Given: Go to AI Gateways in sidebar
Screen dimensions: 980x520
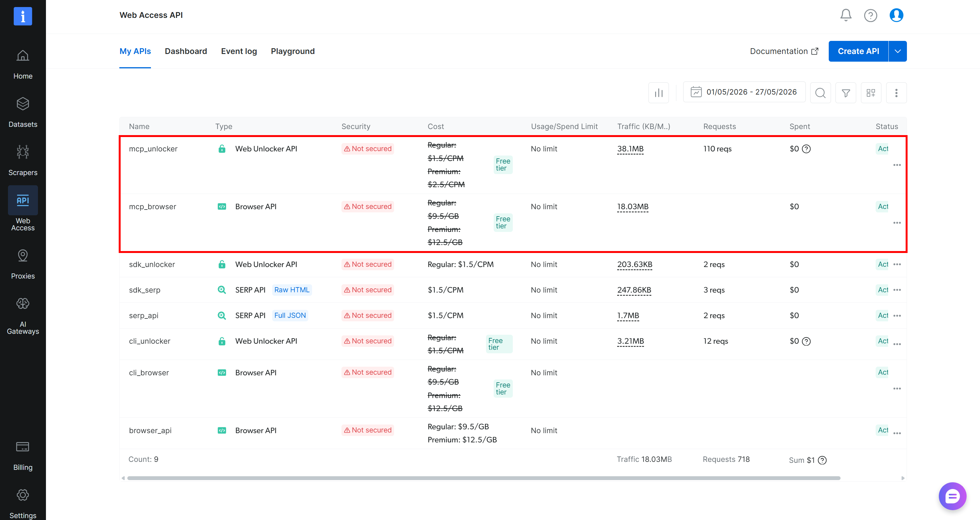Looking at the screenshot, I should click(x=23, y=316).
